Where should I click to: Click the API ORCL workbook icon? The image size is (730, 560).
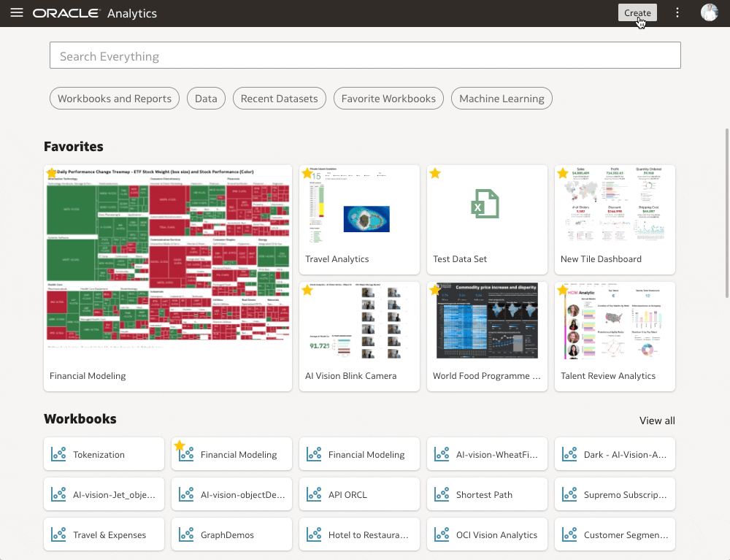tap(314, 494)
